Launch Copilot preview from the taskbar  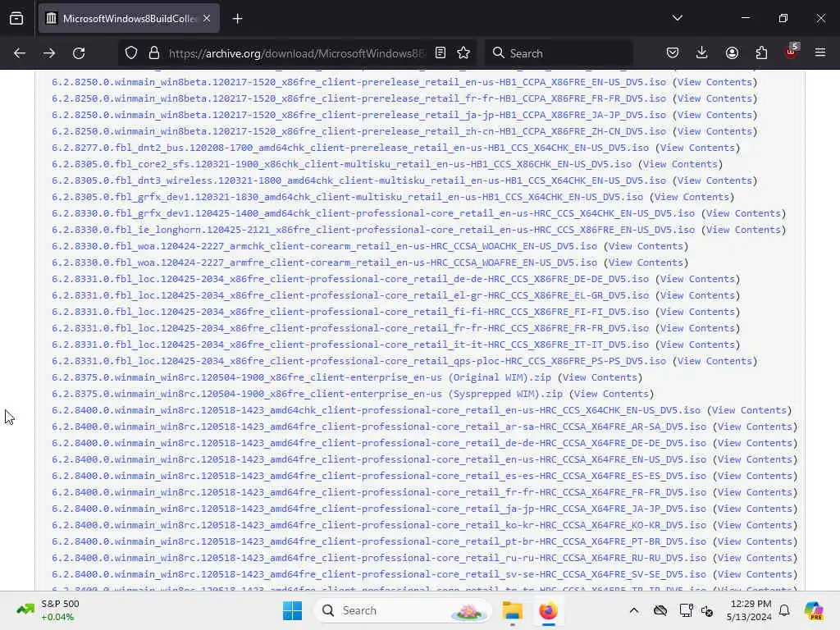pos(814,610)
